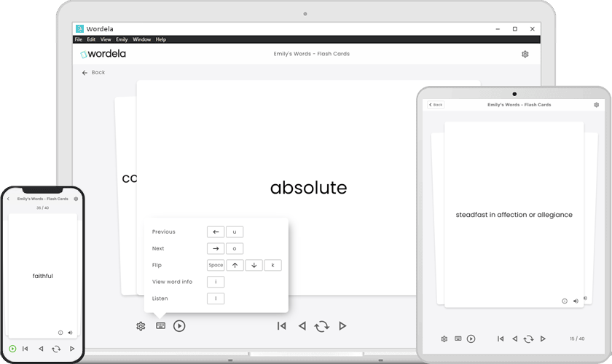Click Back link in laptop window
Screen dimensions: 612x364
click(x=93, y=73)
